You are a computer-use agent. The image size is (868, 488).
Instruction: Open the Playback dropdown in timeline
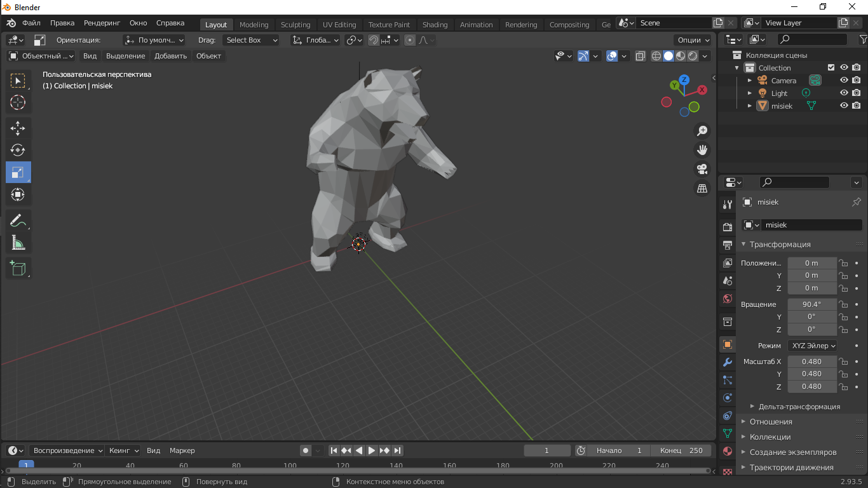coord(67,451)
